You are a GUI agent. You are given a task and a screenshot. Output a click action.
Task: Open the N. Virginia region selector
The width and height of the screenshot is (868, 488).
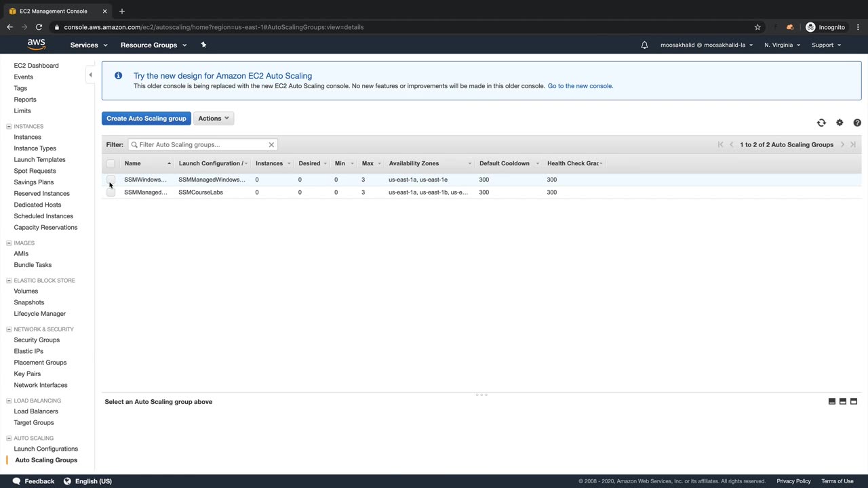tap(782, 45)
